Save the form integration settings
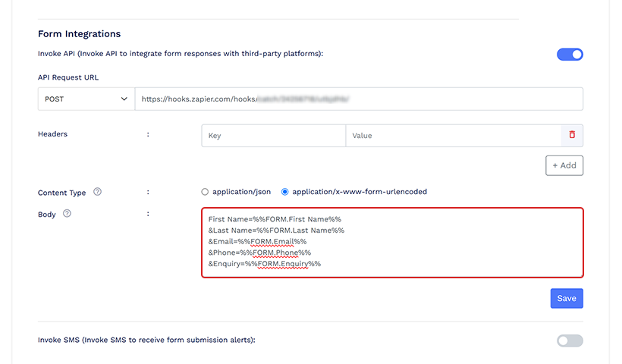The height and width of the screenshot is (364, 622). pyautogui.click(x=566, y=298)
